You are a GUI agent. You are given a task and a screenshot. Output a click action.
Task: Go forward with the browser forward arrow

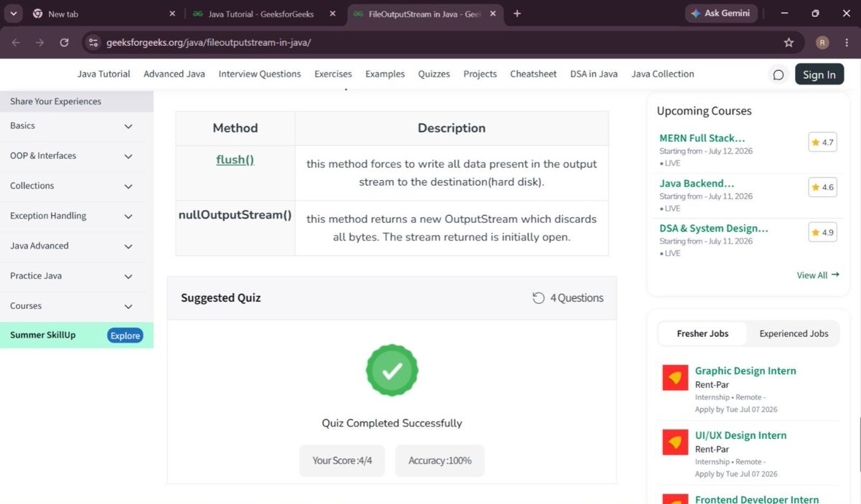39,42
